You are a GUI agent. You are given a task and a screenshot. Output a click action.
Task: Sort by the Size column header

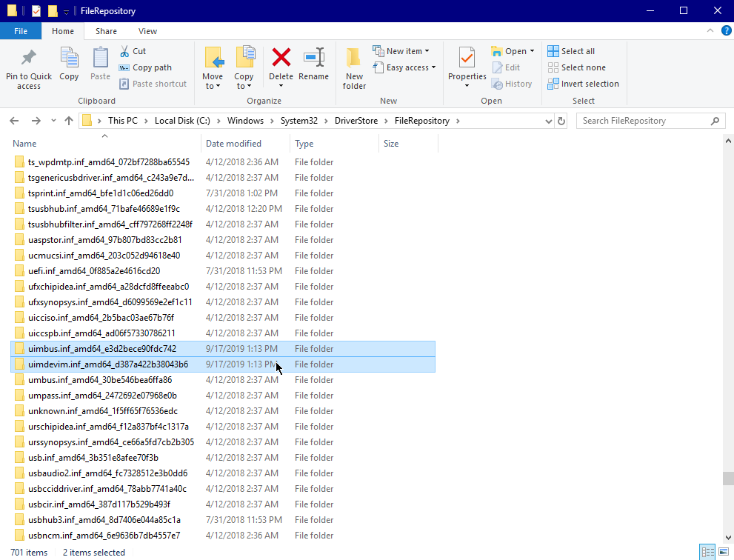pyautogui.click(x=408, y=143)
